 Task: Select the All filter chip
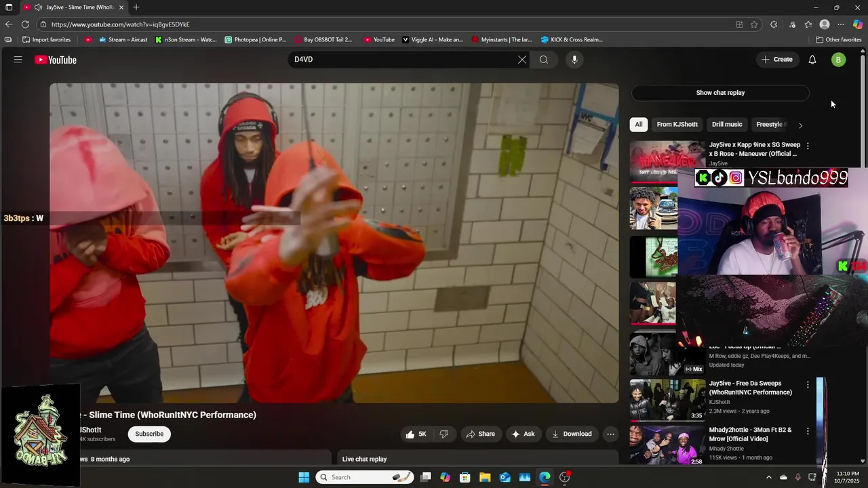click(x=638, y=125)
